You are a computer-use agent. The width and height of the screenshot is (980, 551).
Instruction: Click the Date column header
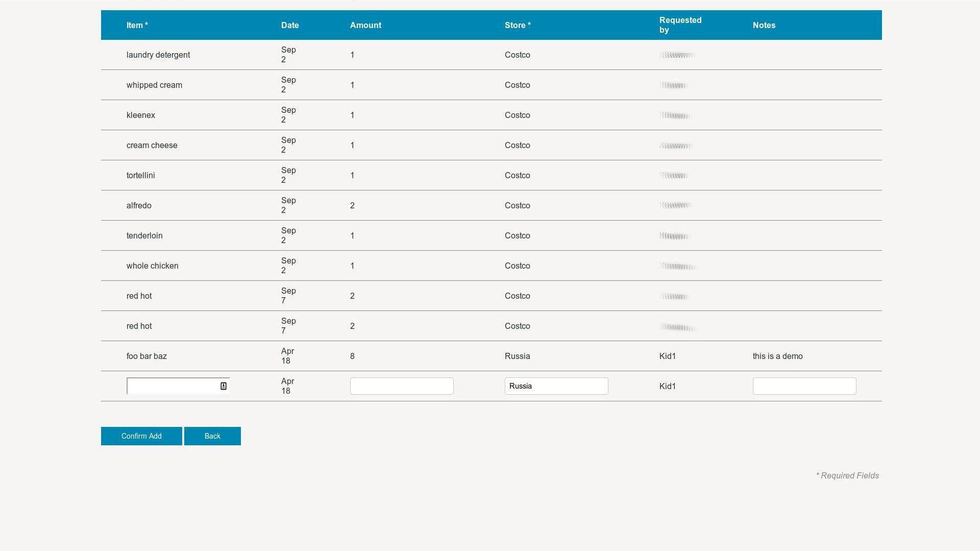point(290,25)
